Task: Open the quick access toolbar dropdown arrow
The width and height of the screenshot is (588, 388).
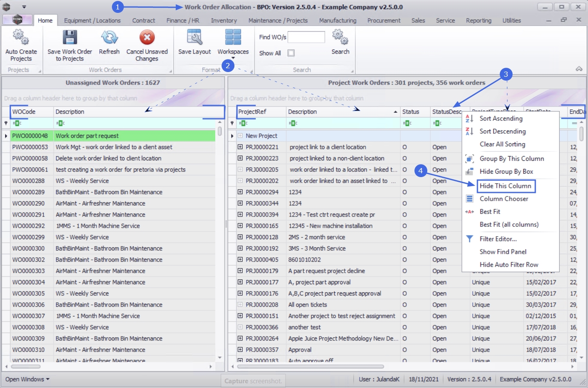Action: click(24, 7)
